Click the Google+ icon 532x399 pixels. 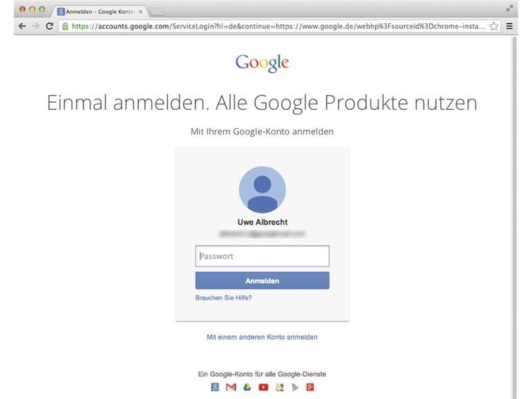[x=310, y=387]
